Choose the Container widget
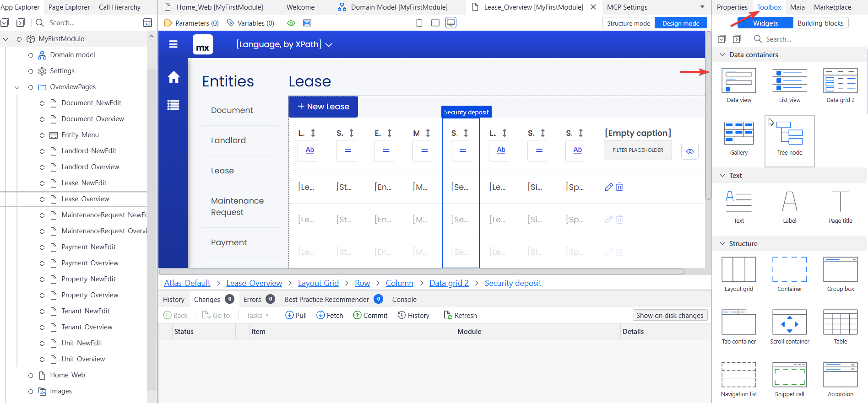868x403 pixels. pyautogui.click(x=789, y=274)
